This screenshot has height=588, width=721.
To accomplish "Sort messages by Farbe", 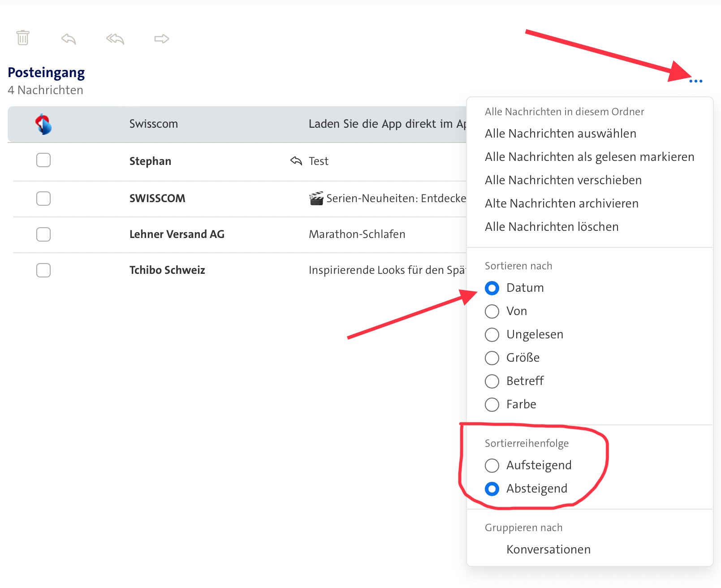I will (492, 405).
